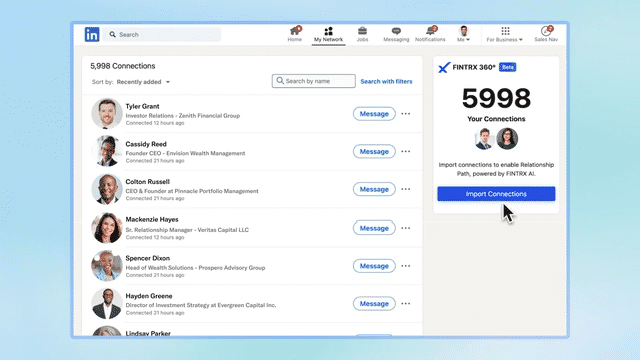This screenshot has width=640, height=360.
Task: Open the Me profile menu
Action: (x=463, y=34)
